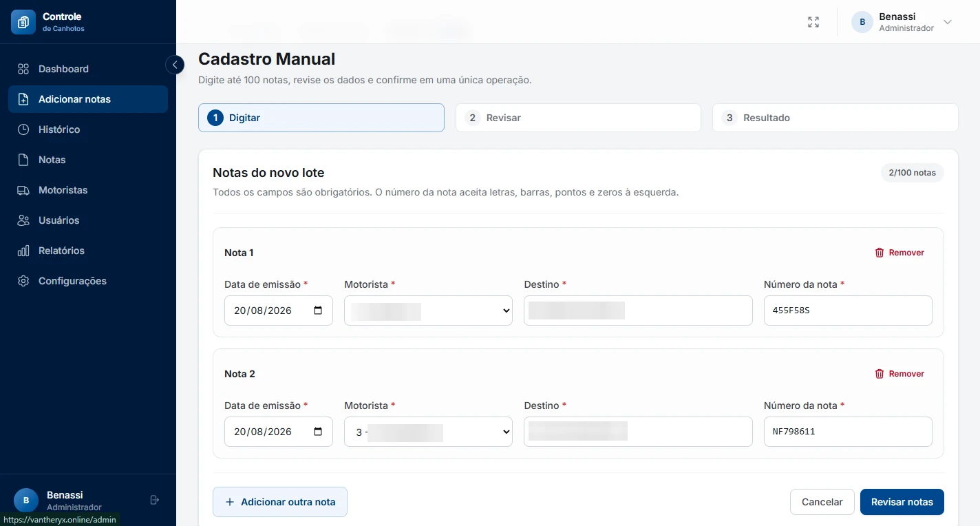
Task: Toggle fullscreen with the expand icon
Action: tap(813, 22)
